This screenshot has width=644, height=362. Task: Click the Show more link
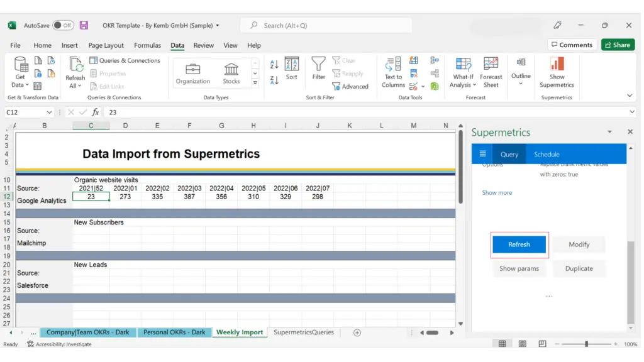[497, 192]
